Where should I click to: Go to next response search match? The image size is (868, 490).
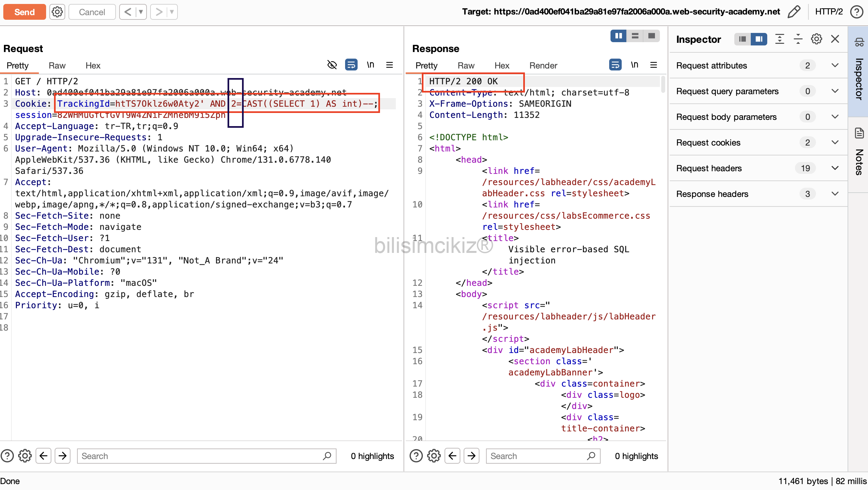pyautogui.click(x=472, y=456)
